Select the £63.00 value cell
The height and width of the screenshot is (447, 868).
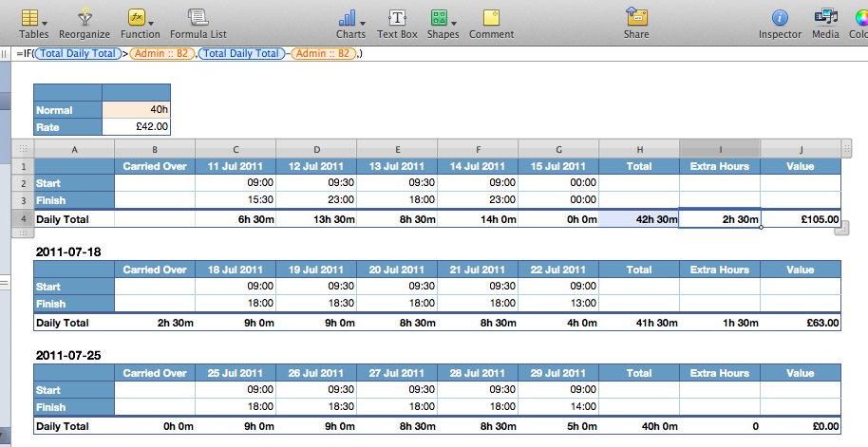tap(801, 323)
